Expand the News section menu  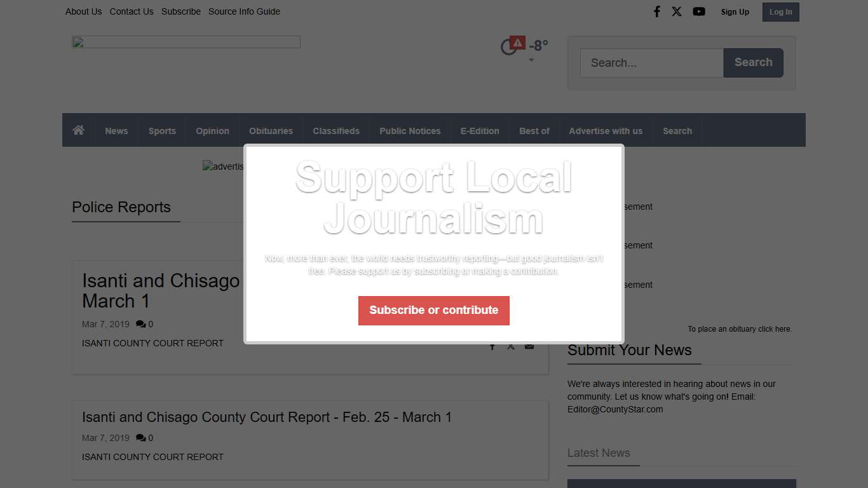(116, 131)
